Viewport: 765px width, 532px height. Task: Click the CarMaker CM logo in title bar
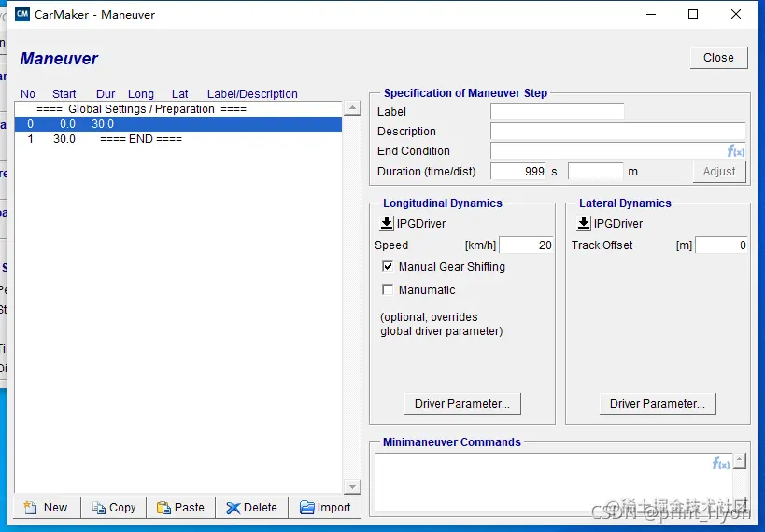point(22,14)
